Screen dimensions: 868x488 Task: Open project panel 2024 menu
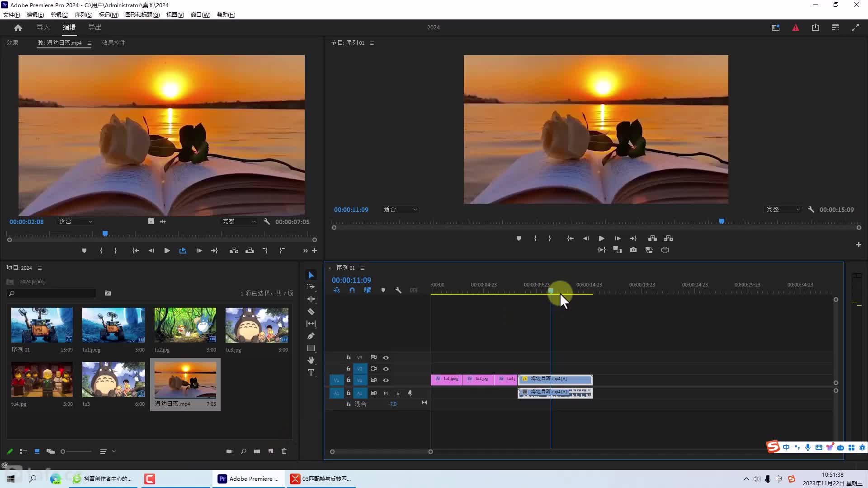click(40, 268)
